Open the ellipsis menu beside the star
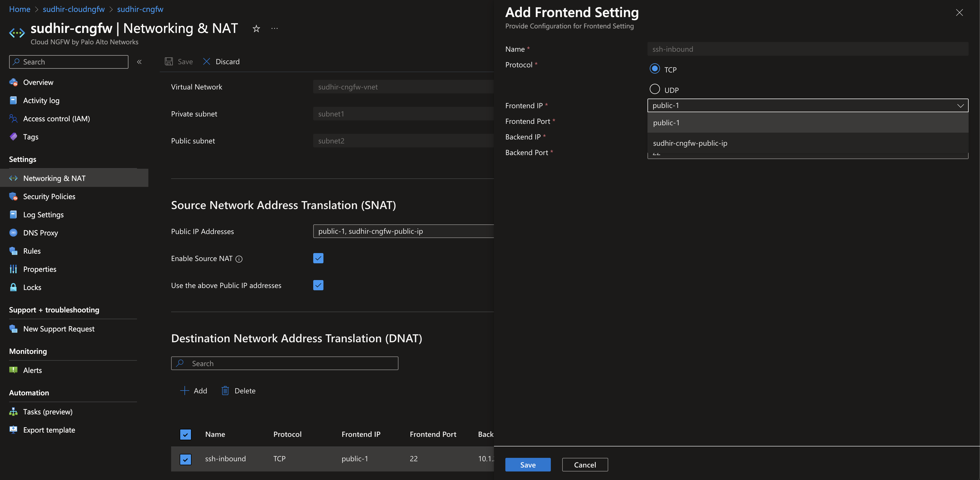 point(274,28)
